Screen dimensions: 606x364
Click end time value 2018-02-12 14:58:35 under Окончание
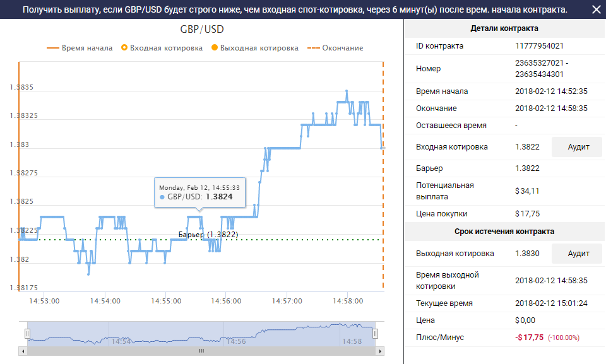551,109
